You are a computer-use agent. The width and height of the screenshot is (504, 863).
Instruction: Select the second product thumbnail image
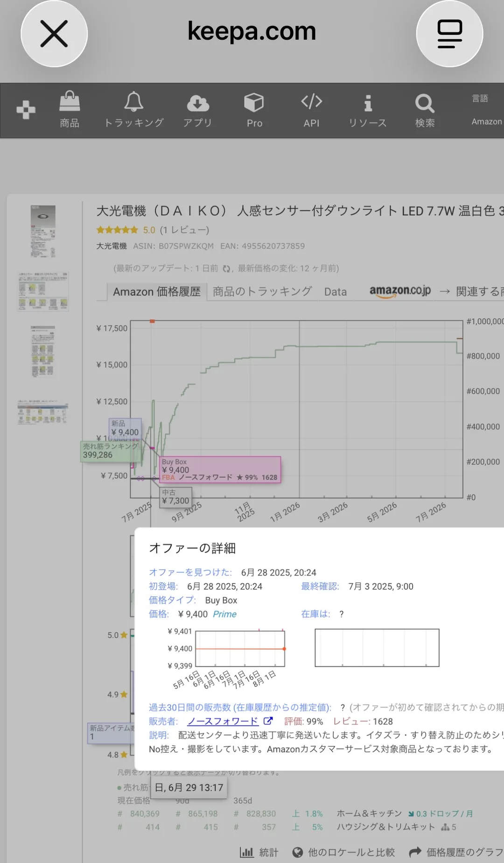click(x=43, y=291)
